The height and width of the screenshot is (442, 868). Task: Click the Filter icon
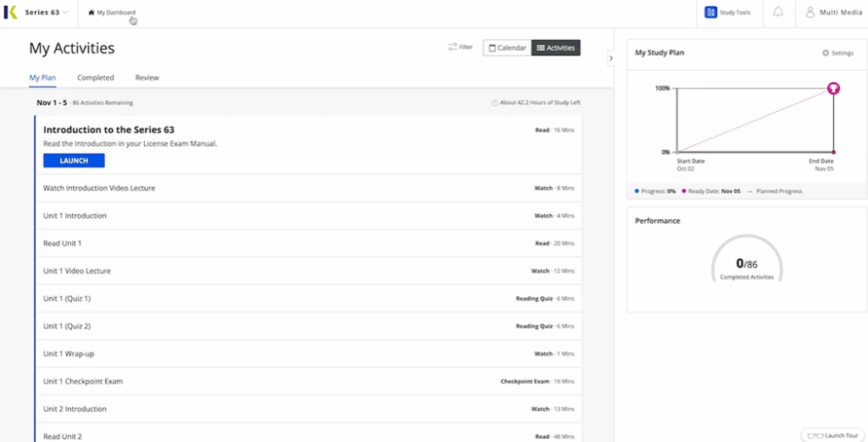(453, 47)
